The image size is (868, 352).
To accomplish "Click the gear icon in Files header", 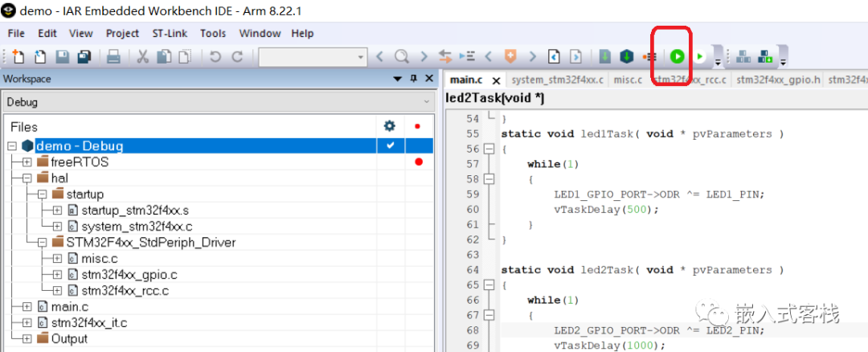I will [390, 127].
